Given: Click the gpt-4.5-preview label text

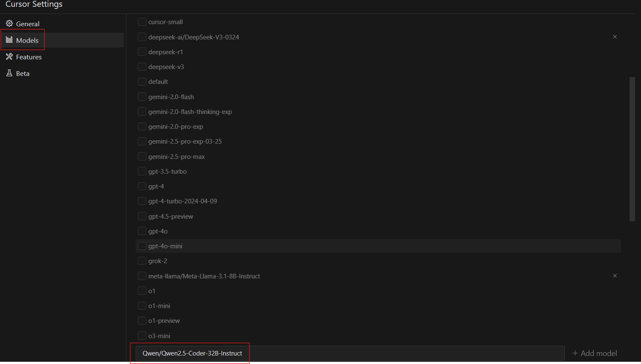Looking at the screenshot, I should pyautogui.click(x=170, y=216).
